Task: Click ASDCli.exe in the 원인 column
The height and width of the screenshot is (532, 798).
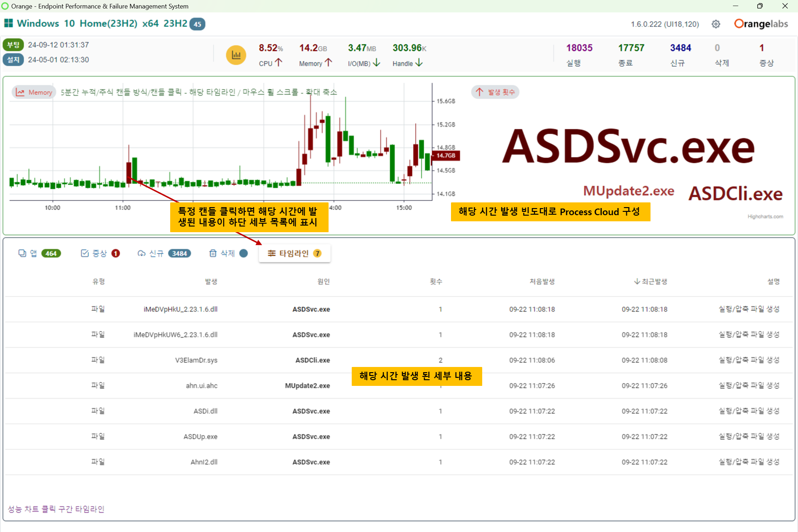Action: click(312, 360)
